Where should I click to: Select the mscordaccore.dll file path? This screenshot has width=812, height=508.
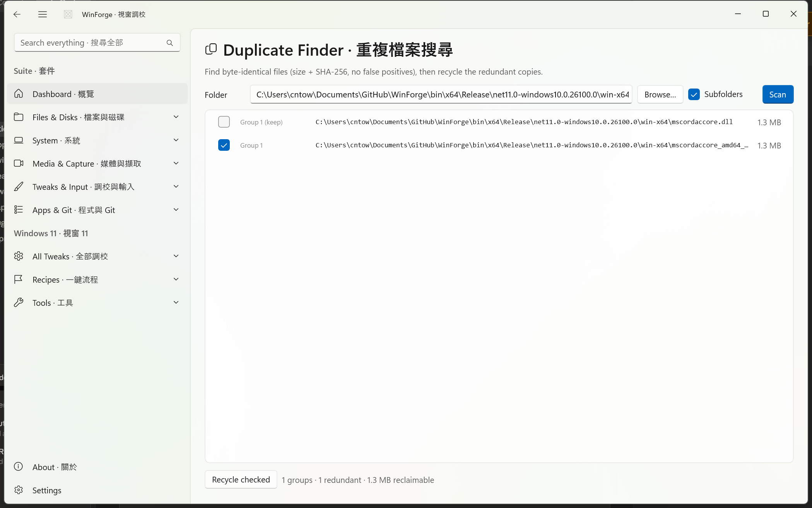click(524, 122)
